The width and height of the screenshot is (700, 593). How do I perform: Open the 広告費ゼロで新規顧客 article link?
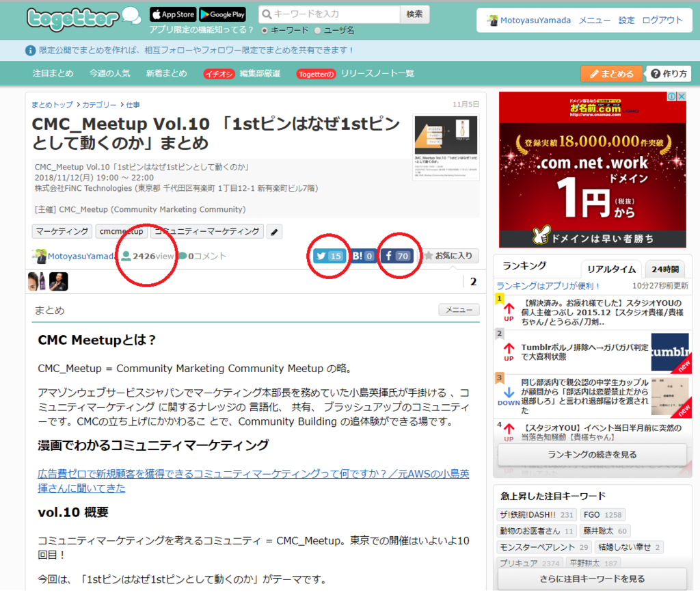click(x=253, y=480)
